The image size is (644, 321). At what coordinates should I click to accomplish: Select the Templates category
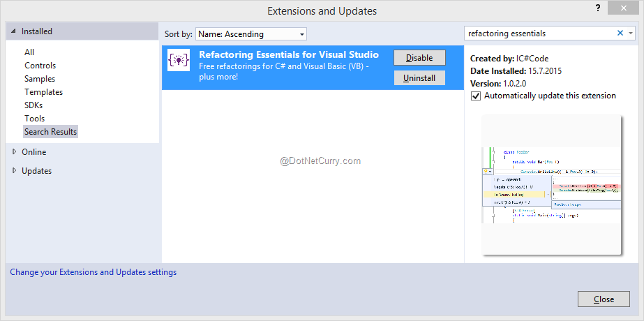(x=43, y=92)
